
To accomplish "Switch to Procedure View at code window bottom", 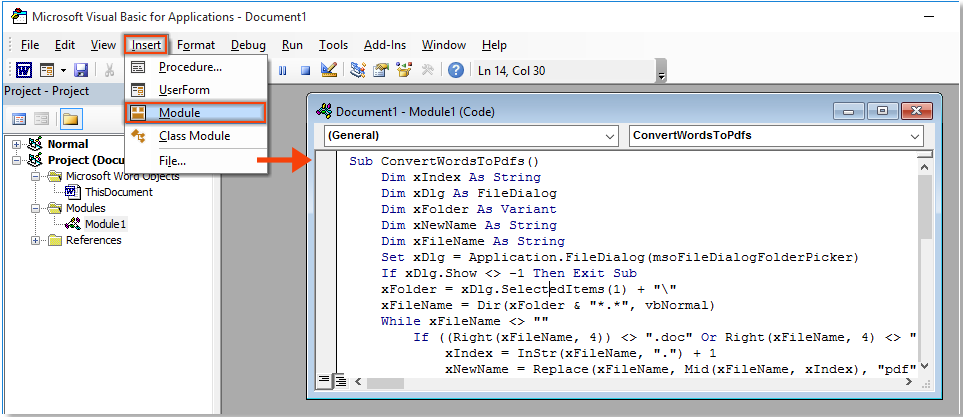I will coord(323,379).
